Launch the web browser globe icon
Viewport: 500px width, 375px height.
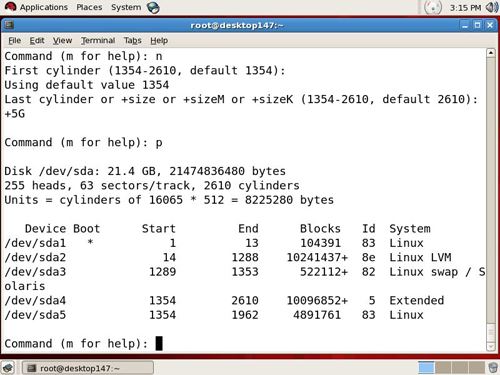[153, 8]
